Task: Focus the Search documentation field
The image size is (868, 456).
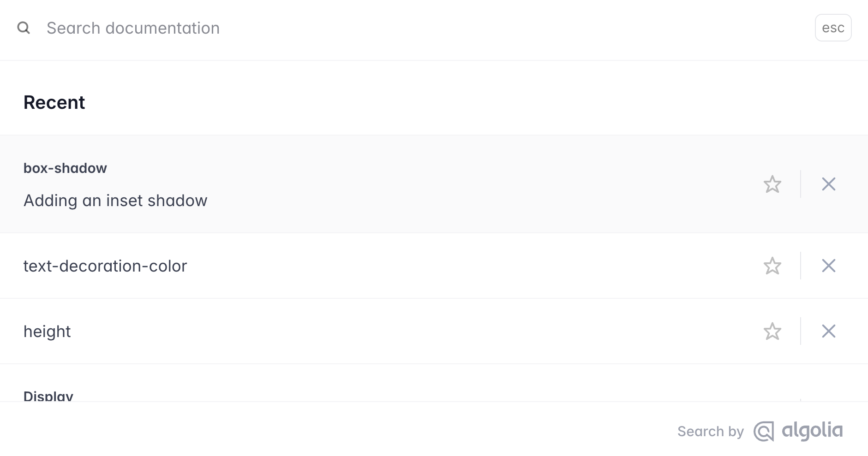Action: (415, 28)
